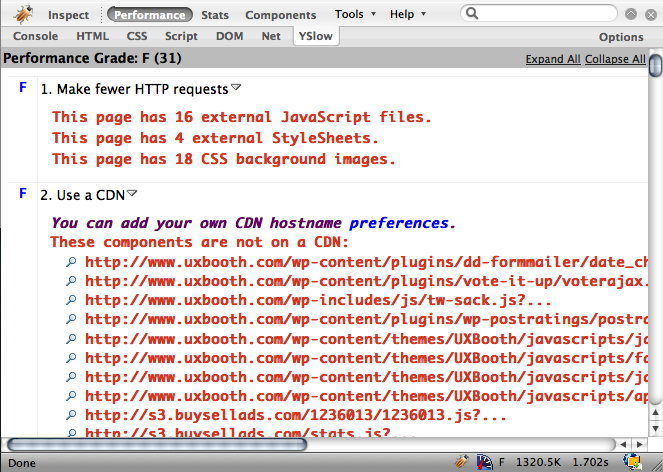Screen dimensions: 663x472
Task: Click the horizontal scroll left arrow
Action: [x=623, y=445]
